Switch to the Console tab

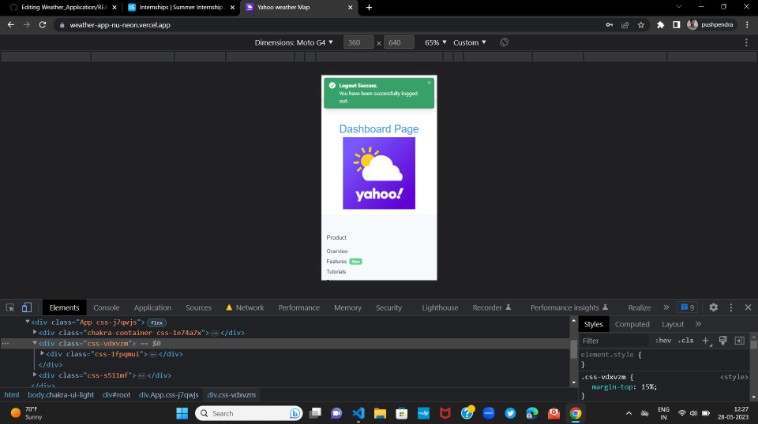[x=106, y=308]
